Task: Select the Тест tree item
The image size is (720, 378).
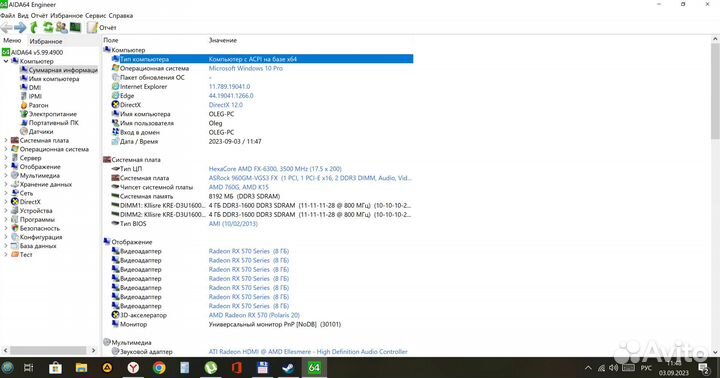Action: tap(22, 254)
